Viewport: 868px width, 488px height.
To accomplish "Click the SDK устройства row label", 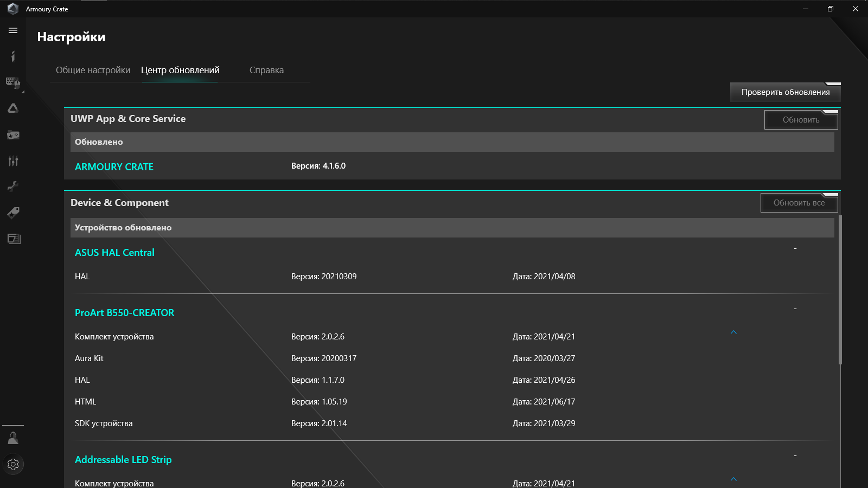I will pos(104,423).
